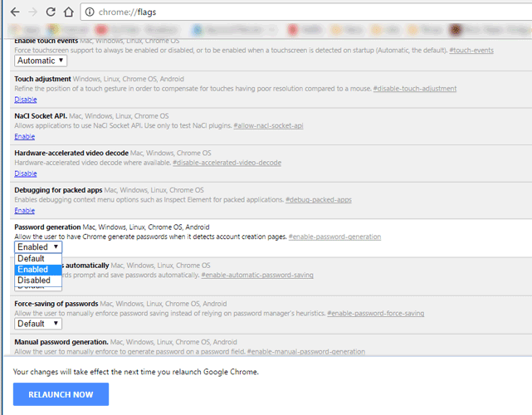Image resolution: width=532 pixels, height=415 pixels.
Task: View site information icon in address bar
Action: [90, 12]
